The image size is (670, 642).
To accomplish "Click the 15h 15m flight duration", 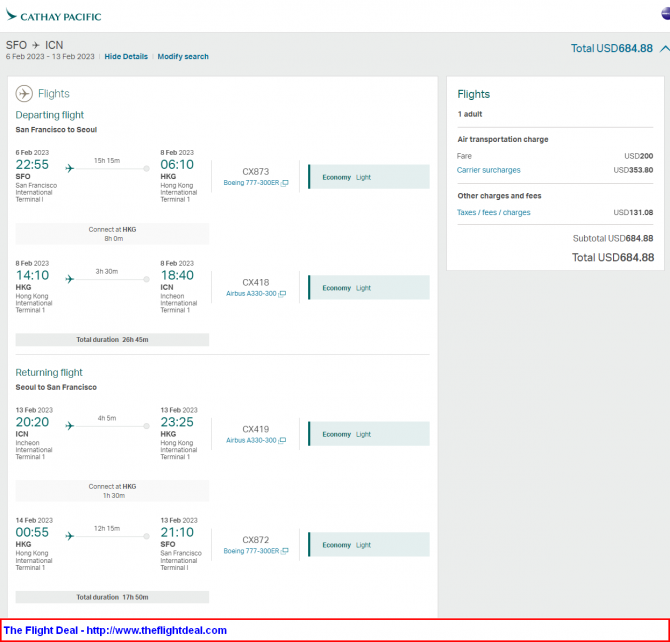I will tap(107, 161).
